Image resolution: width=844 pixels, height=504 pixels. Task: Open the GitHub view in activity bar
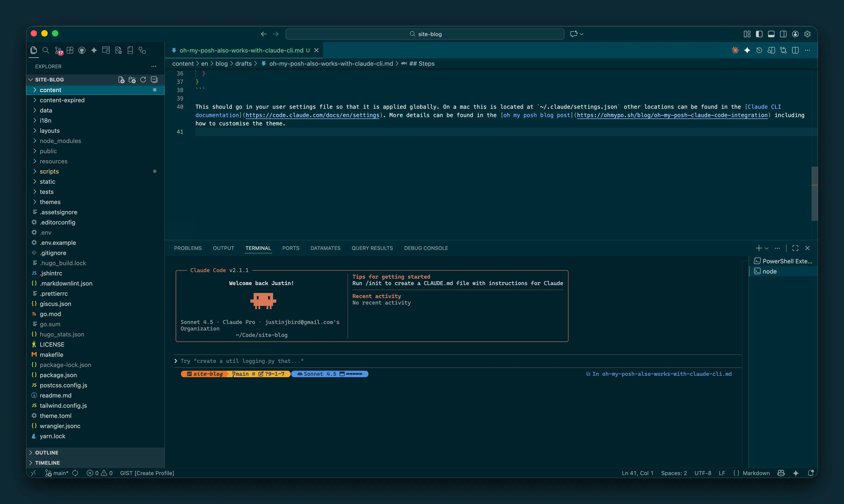tap(82, 50)
